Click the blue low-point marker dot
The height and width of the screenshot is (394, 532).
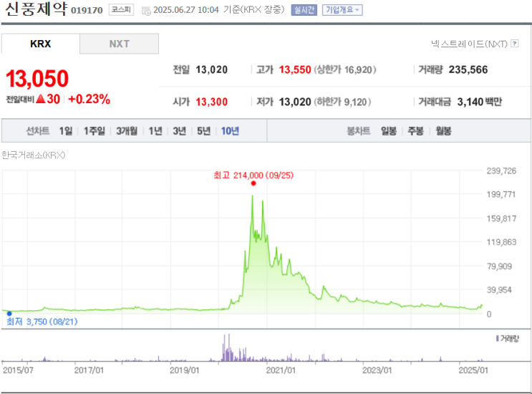[x=9, y=313]
